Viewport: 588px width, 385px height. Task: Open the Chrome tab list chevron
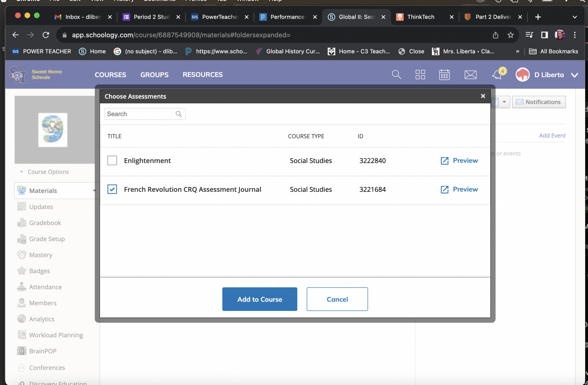point(575,17)
